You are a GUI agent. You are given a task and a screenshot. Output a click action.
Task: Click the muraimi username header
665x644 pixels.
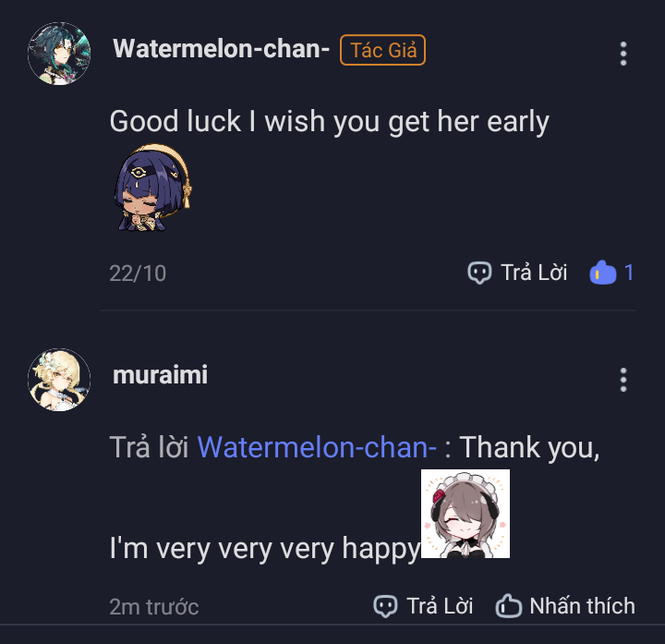[x=161, y=374]
